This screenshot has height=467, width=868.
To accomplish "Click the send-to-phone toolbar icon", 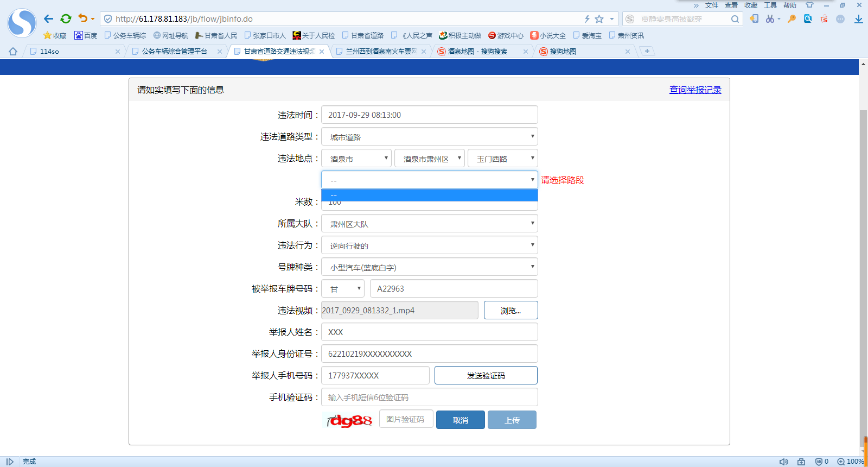I will [754, 18].
